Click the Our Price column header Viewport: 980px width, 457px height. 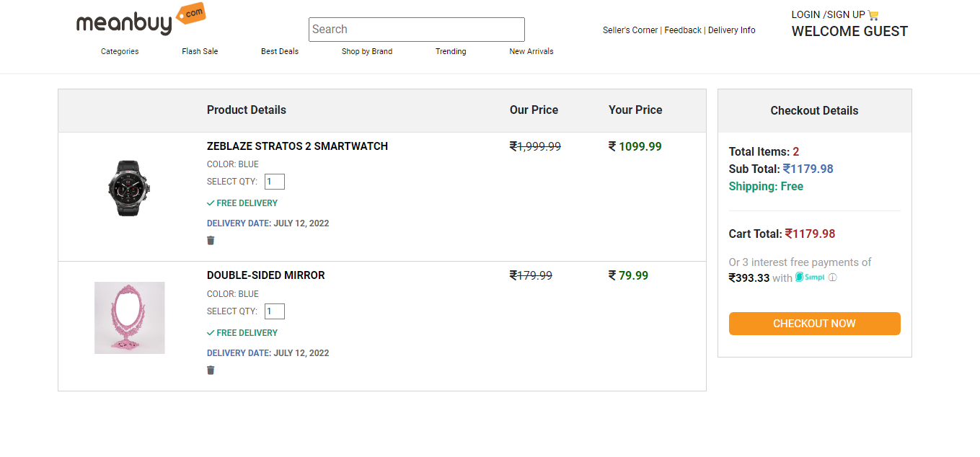[x=534, y=110]
